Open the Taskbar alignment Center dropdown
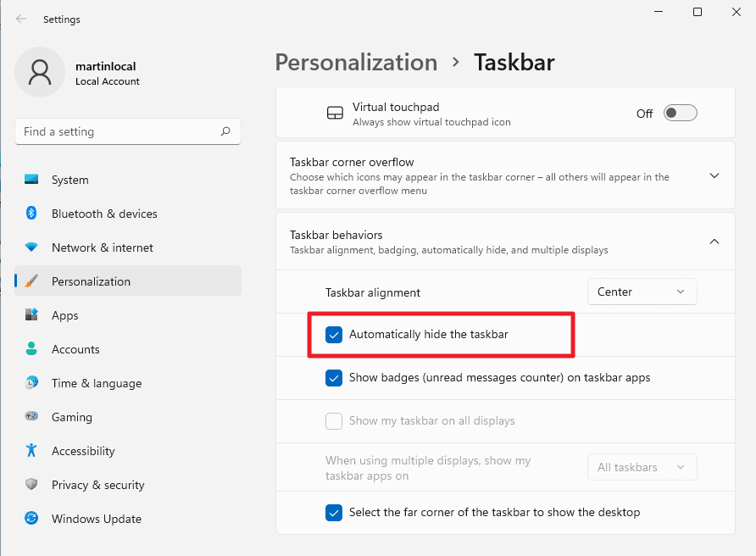The image size is (756, 556). pos(642,292)
